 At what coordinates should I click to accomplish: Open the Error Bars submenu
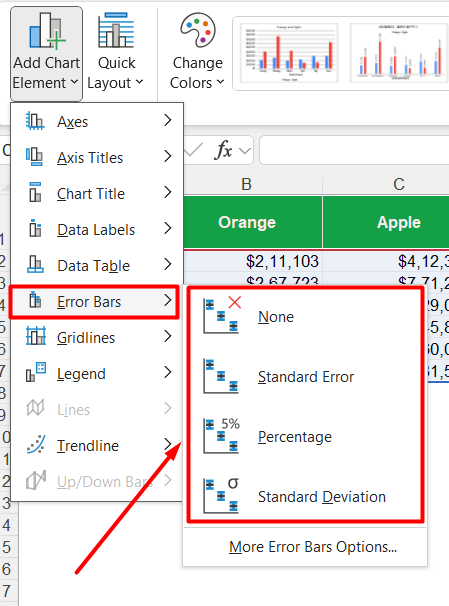(x=95, y=301)
